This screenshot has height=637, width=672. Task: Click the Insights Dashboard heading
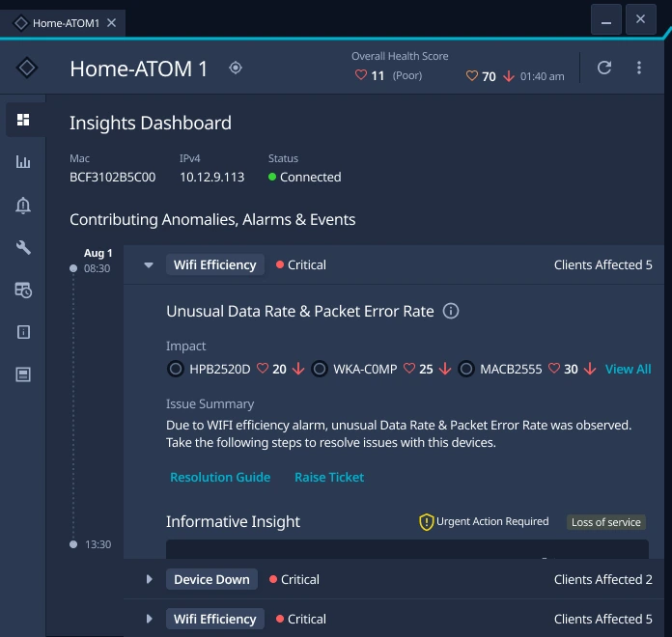click(x=151, y=123)
